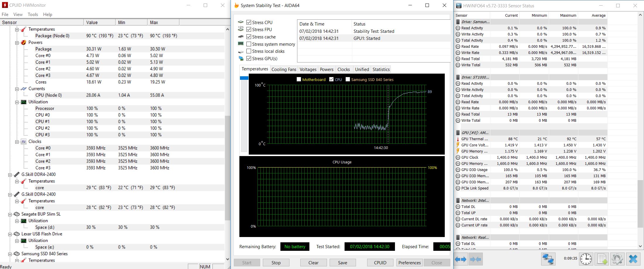Open remote monitoring network computers icon
The height and width of the screenshot is (269, 644).
[548, 259]
